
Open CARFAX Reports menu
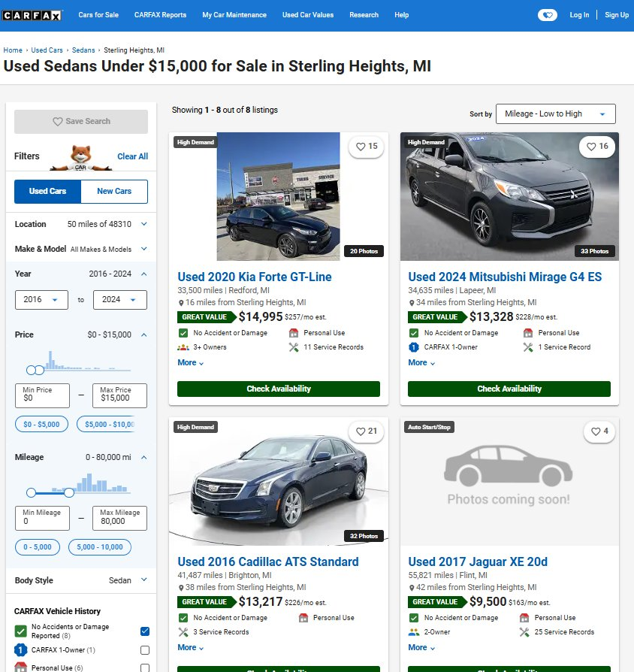coord(160,15)
